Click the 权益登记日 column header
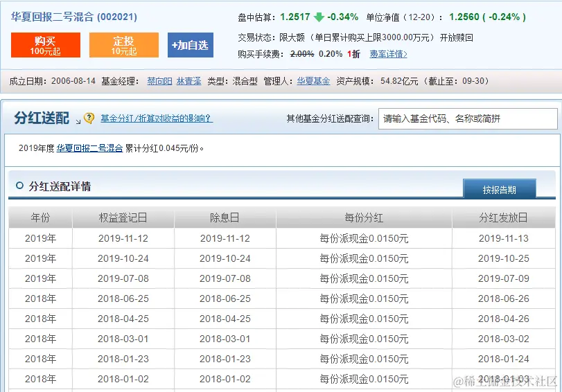Image resolution: width=562 pixels, height=392 pixels. 123,217
